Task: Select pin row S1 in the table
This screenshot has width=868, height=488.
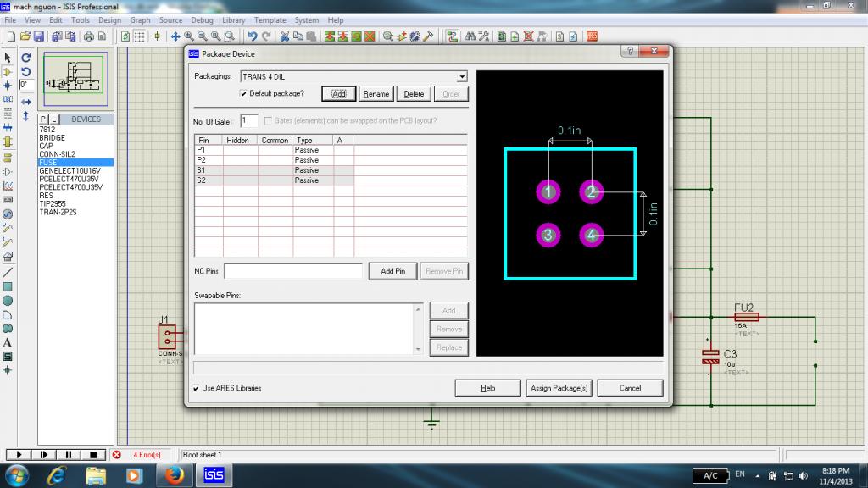Action: point(202,170)
